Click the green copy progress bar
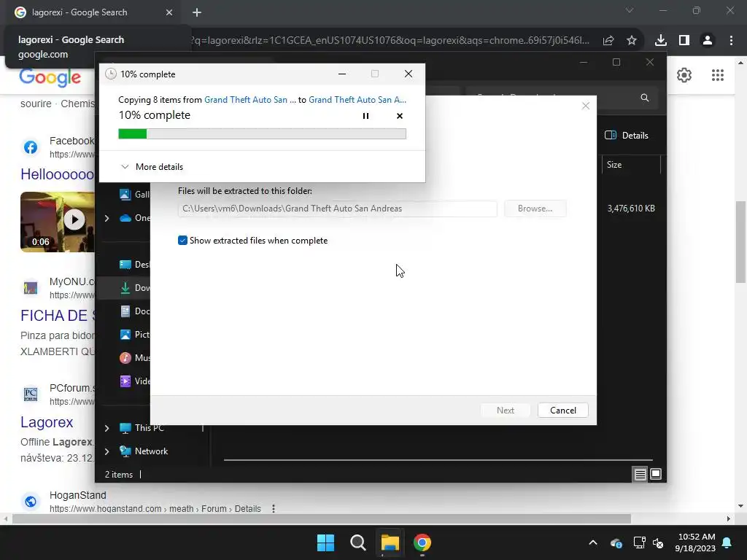 (x=262, y=134)
